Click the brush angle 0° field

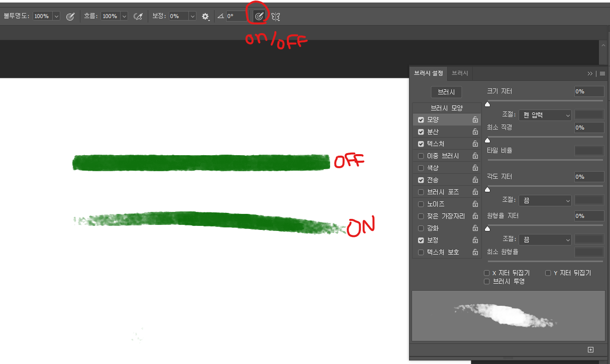(x=236, y=16)
